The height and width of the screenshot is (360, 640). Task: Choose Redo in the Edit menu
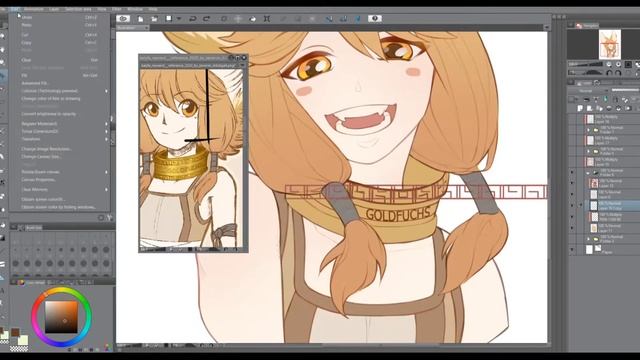59,25
